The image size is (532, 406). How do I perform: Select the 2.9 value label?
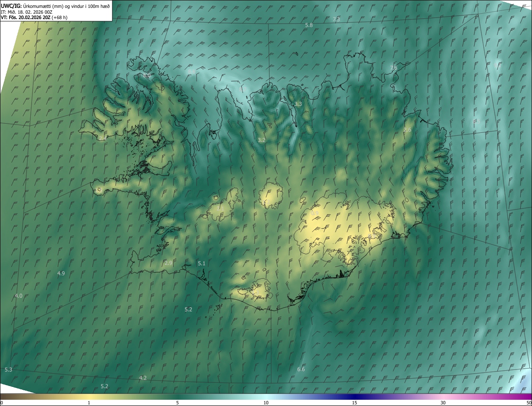click(x=168, y=263)
